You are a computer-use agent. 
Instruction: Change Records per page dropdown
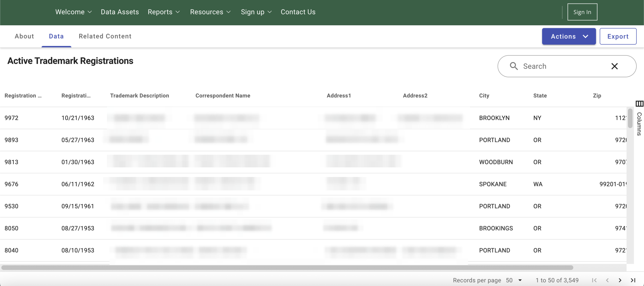pos(514,280)
